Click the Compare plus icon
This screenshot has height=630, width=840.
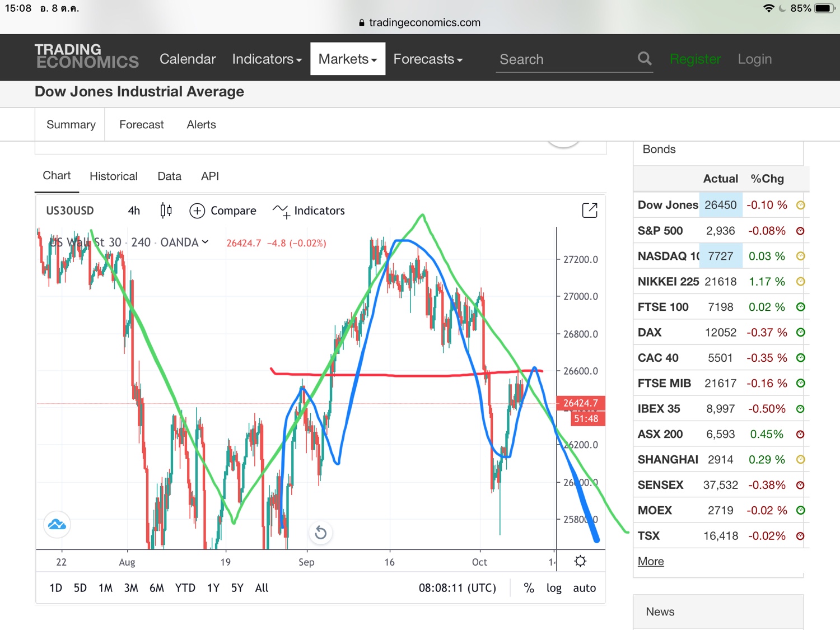click(x=197, y=211)
